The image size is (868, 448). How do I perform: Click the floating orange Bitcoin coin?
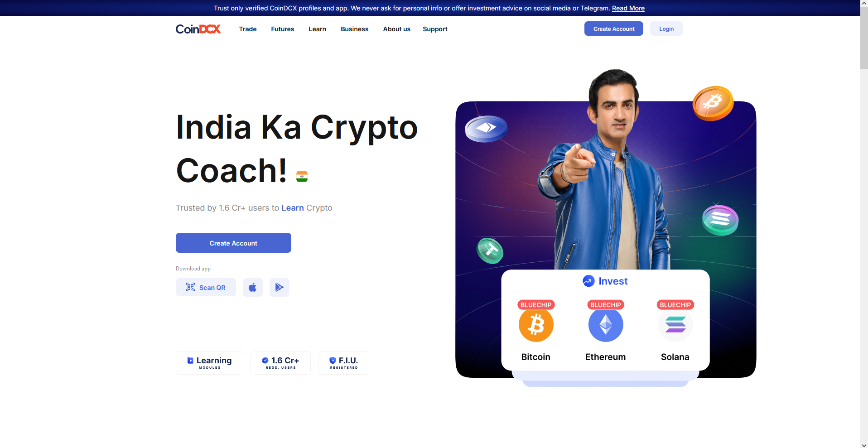point(713,103)
